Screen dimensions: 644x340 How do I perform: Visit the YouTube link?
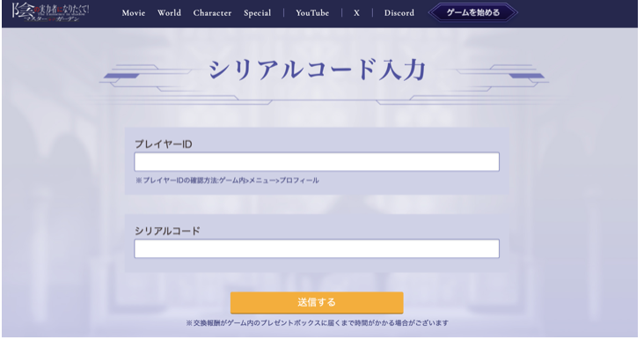312,13
